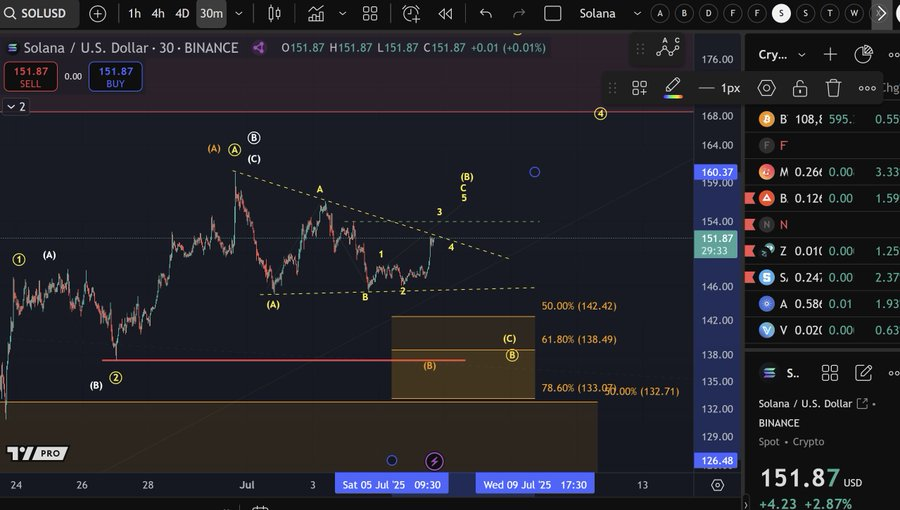The height and width of the screenshot is (510, 900).
Task: Switch to the 4h interval
Action: [x=158, y=13]
